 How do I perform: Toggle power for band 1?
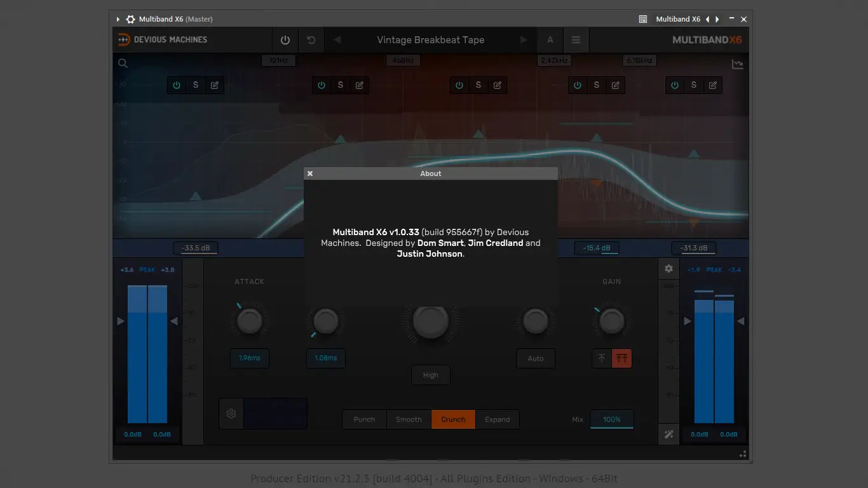coord(177,85)
